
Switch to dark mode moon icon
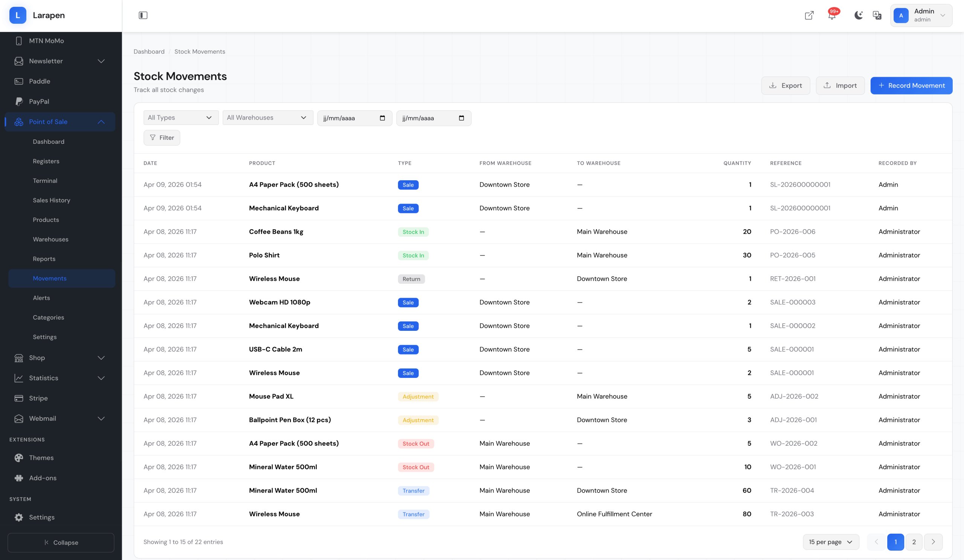(858, 15)
